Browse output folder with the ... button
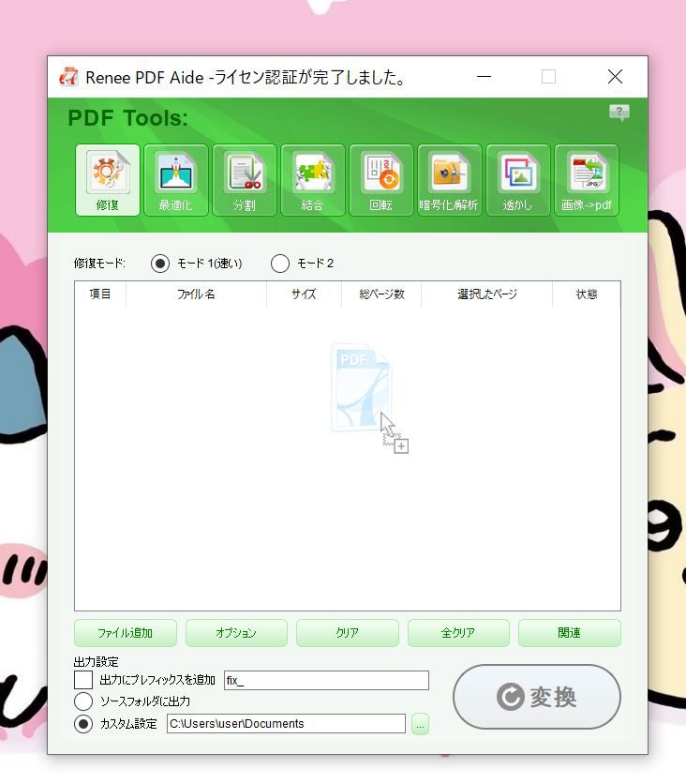This screenshot has height=784, width=686. click(x=420, y=724)
